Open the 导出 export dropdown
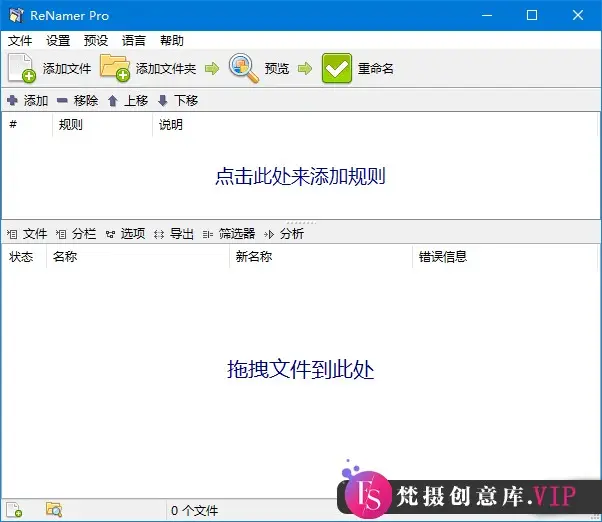 (x=174, y=233)
